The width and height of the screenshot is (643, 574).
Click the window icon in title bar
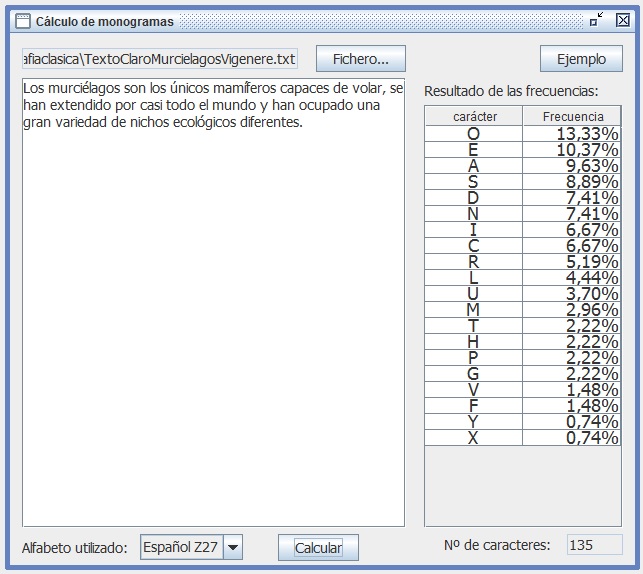point(22,21)
